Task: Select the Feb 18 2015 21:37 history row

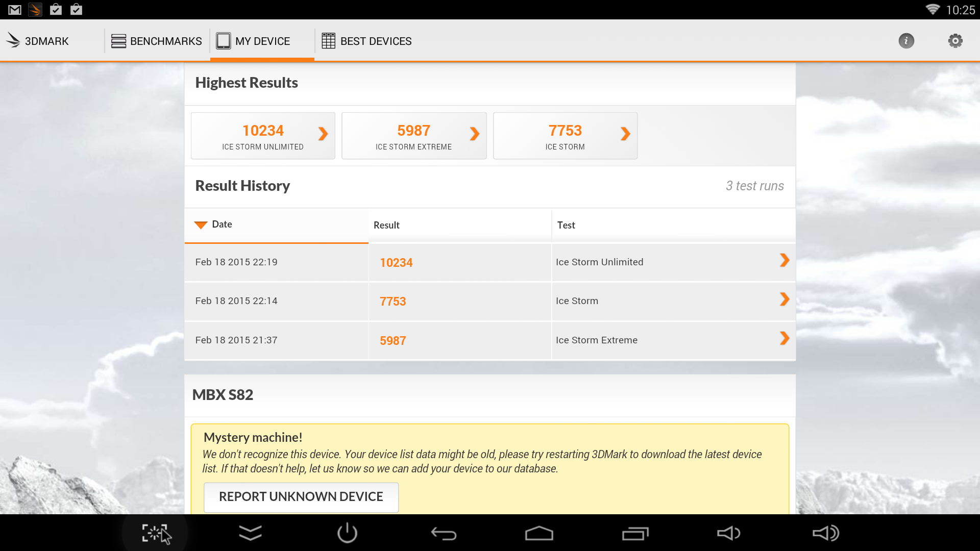Action: (490, 340)
